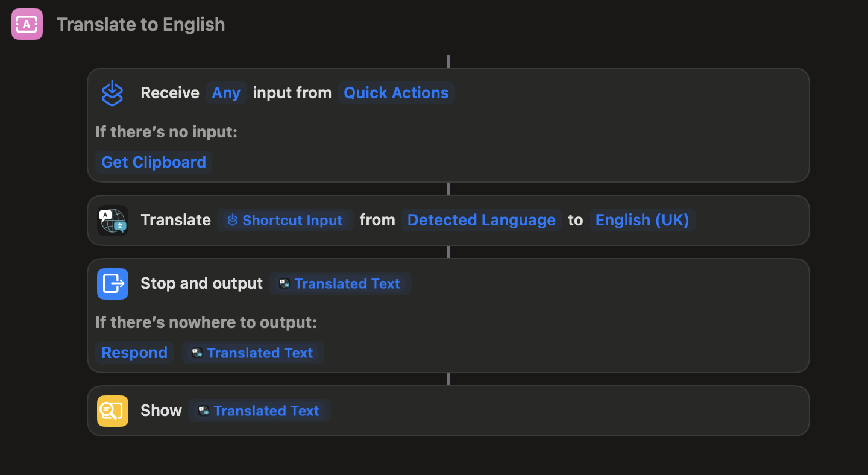Select the "Receive" action title text
The width and height of the screenshot is (868, 475).
tap(170, 93)
